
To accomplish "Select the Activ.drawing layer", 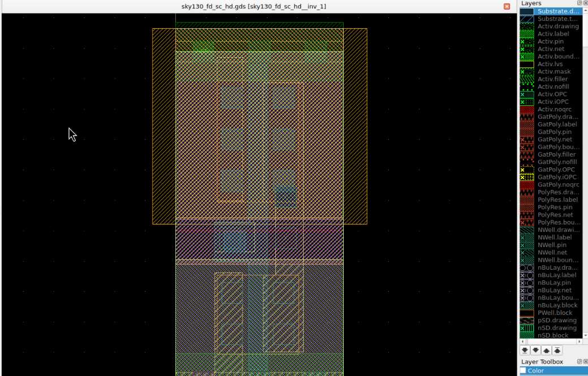I will [x=557, y=26].
